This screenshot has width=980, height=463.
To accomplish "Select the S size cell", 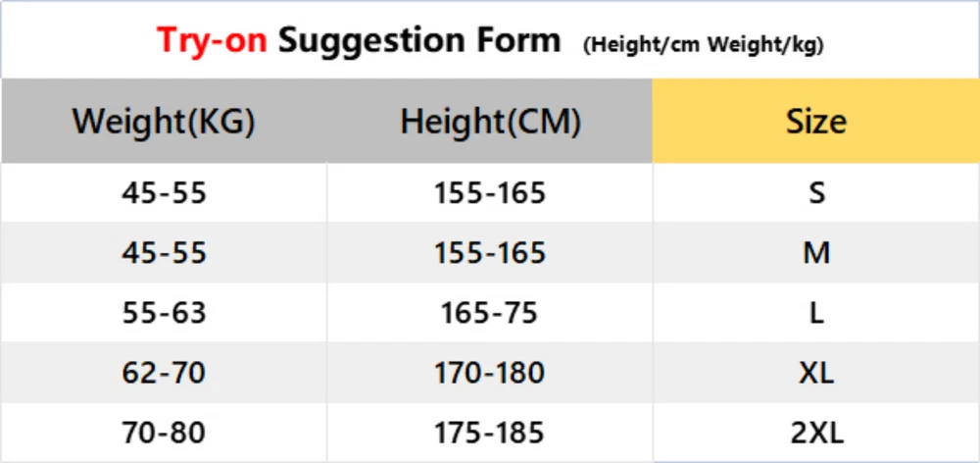I will 815,193.
